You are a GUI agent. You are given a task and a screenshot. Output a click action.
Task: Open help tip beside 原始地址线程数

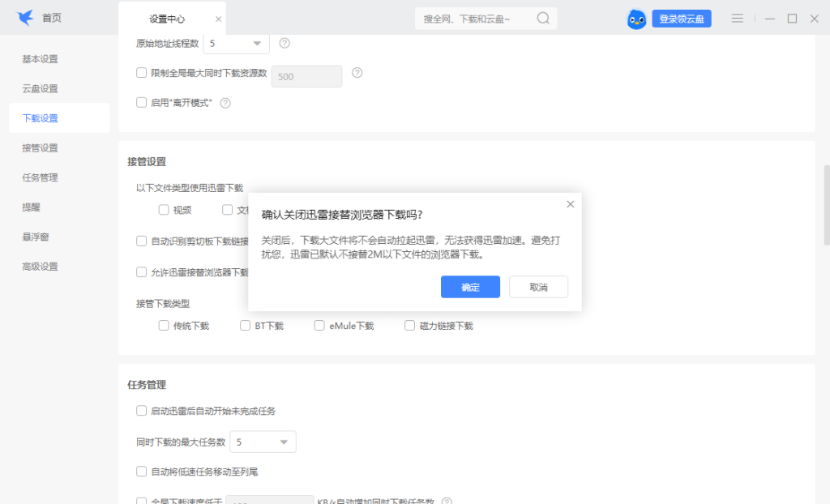[284, 43]
